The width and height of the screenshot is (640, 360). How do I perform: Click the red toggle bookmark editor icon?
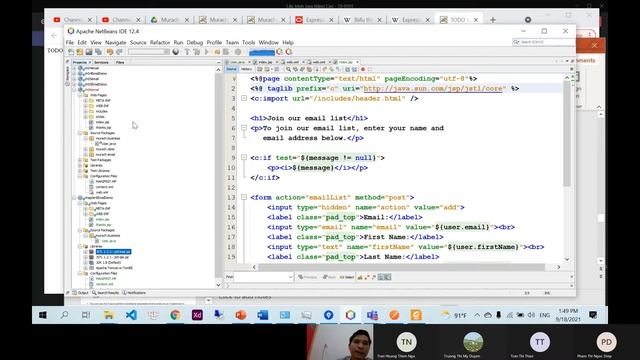click(362, 69)
